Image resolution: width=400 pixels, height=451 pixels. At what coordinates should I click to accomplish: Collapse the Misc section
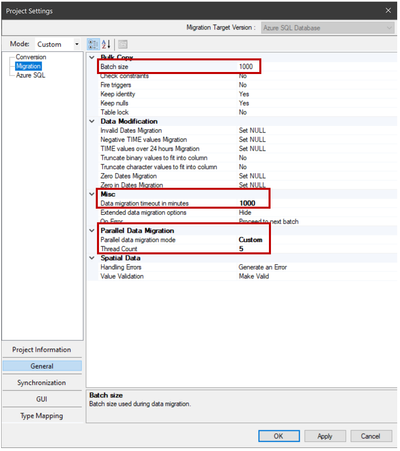[x=92, y=194]
